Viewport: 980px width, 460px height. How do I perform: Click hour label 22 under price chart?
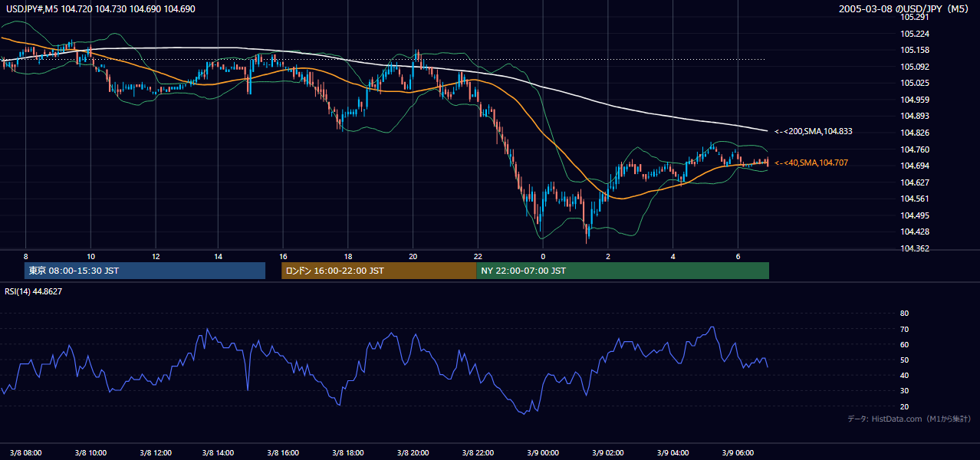click(x=478, y=256)
